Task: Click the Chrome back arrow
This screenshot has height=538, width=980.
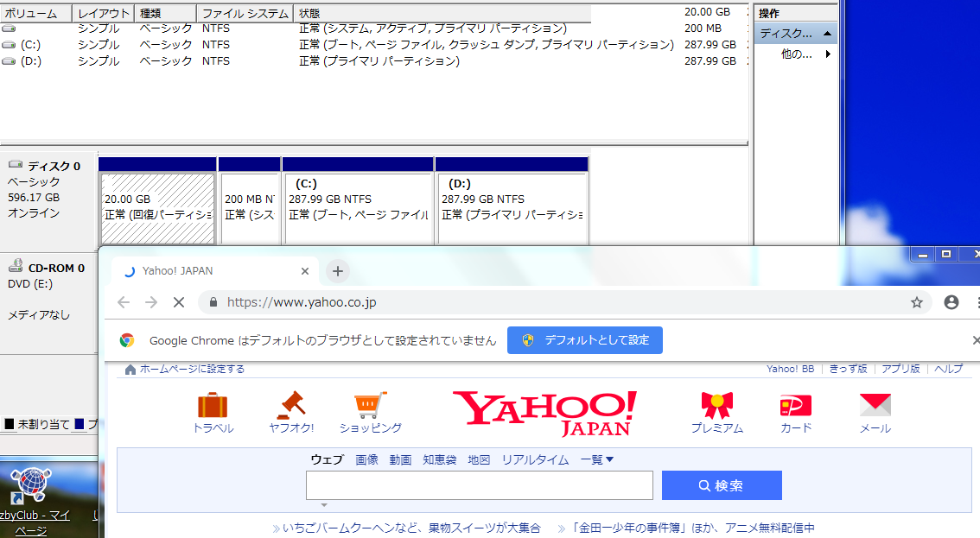Action: (124, 302)
